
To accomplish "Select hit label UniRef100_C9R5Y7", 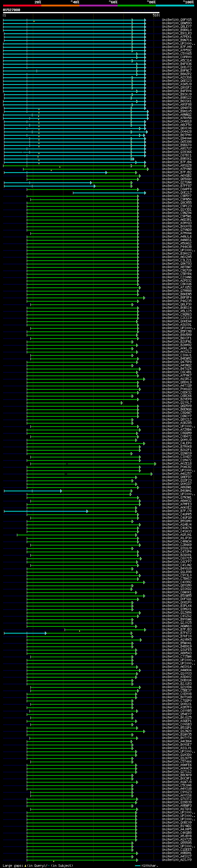I will [177, 196].
